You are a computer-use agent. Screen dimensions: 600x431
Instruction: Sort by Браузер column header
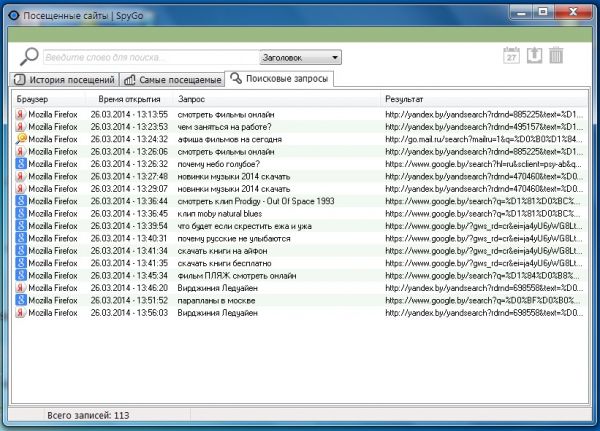coord(32,99)
